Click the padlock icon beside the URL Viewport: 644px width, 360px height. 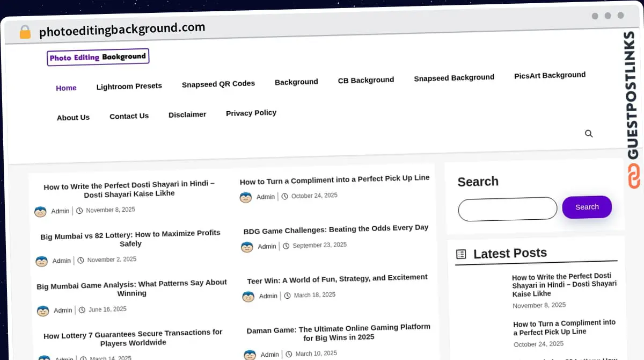coord(25,32)
